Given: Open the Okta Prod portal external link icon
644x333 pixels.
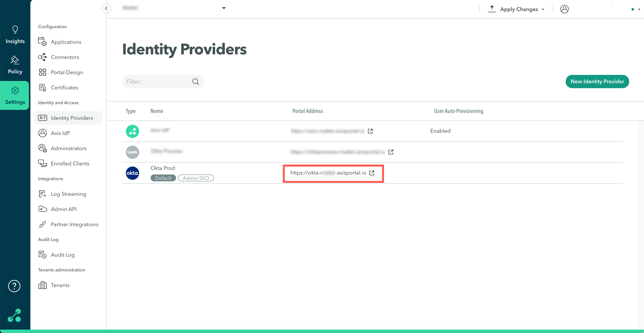Looking at the screenshot, I should click(x=372, y=173).
